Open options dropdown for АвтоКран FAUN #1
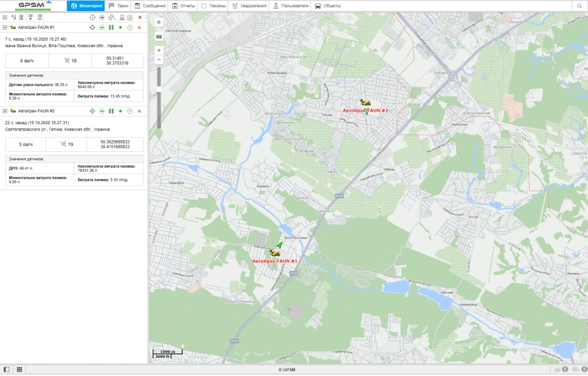This screenshot has height=376, width=588. click(130, 28)
